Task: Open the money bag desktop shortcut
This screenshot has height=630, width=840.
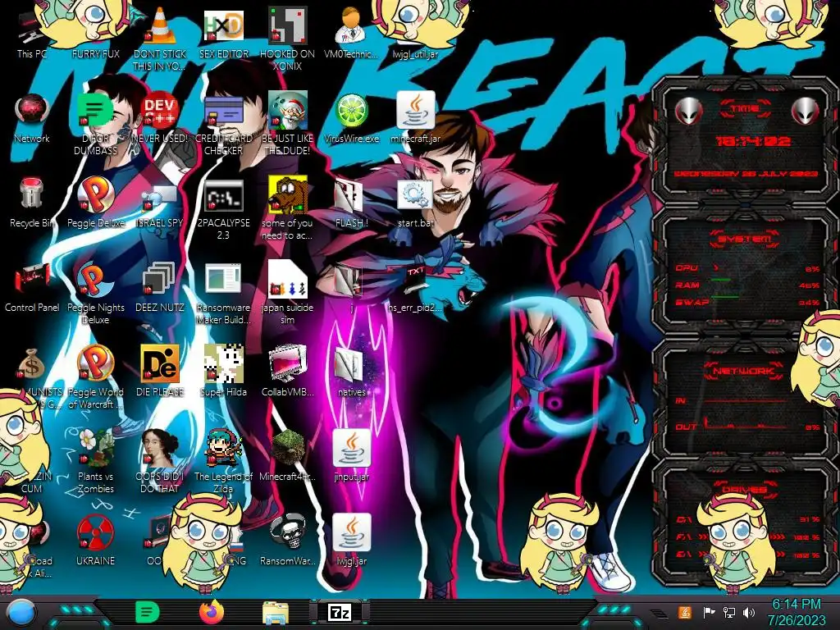Action: click(x=31, y=363)
